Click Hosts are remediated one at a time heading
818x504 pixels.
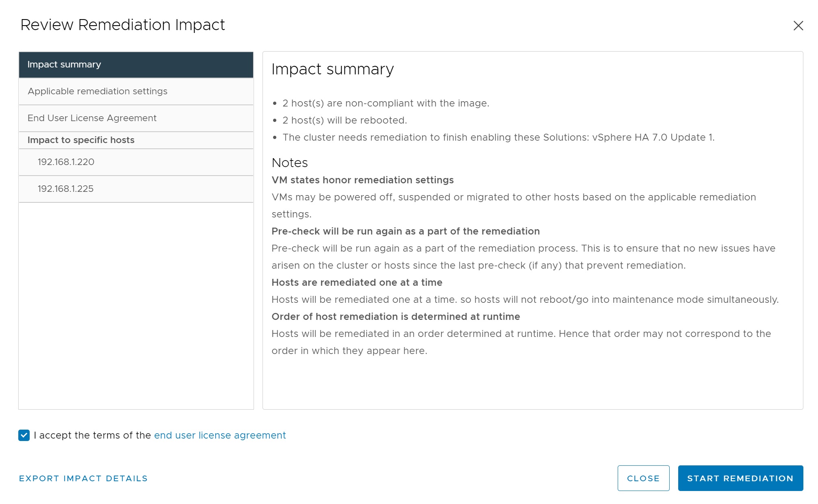click(357, 282)
